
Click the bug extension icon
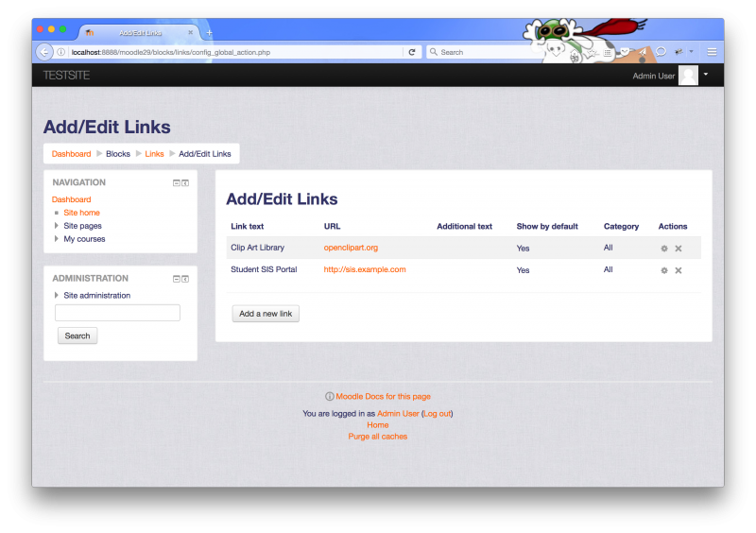pyautogui.click(x=679, y=52)
